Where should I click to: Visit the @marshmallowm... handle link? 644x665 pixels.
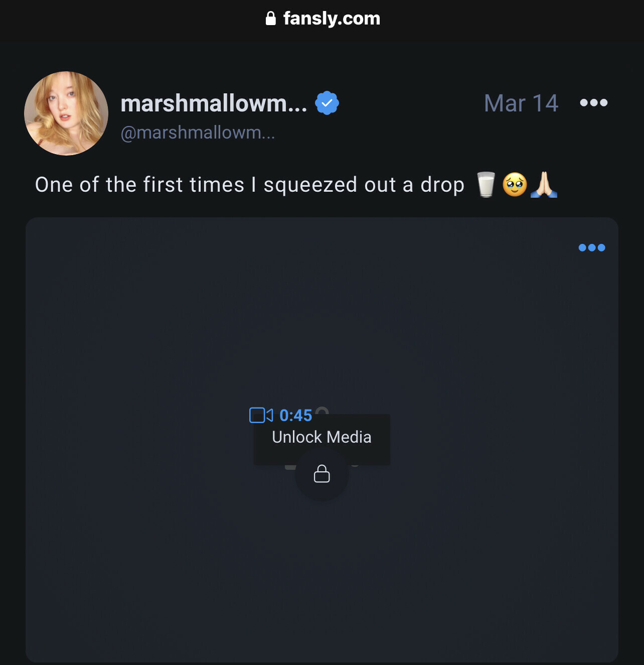198,132
